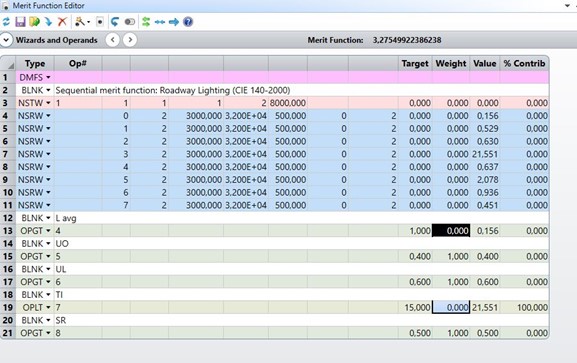Image resolution: width=577 pixels, height=363 pixels.
Task: Select the Weight cell 0,000 in row 19
Action: [x=451, y=307]
